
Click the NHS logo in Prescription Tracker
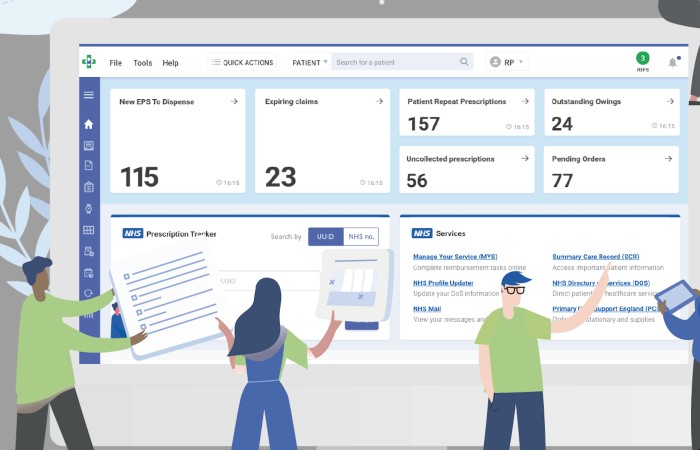click(133, 233)
